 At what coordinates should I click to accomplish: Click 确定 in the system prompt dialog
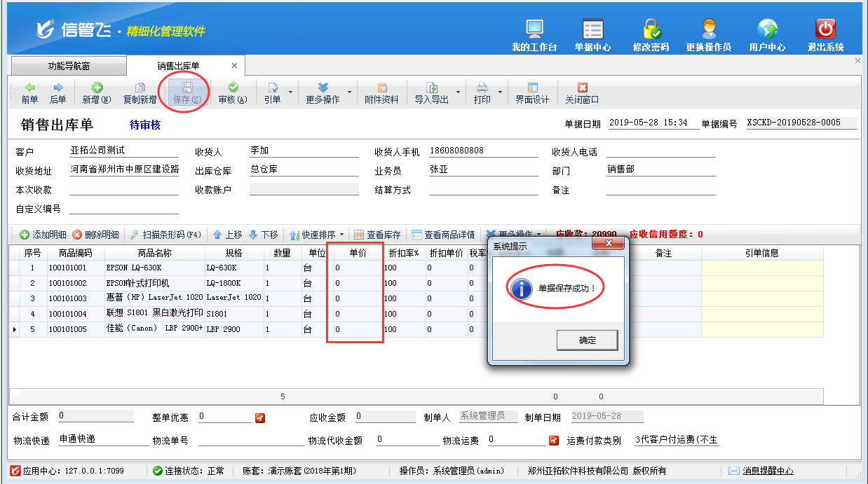(x=587, y=340)
